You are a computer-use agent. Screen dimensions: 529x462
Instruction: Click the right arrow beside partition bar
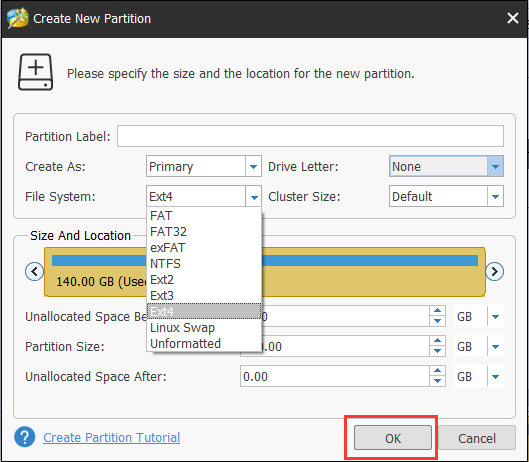click(495, 271)
